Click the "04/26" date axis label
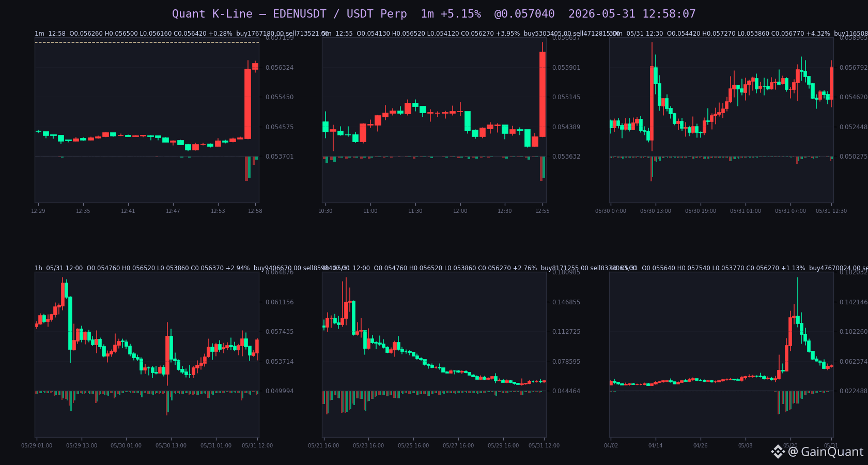This screenshot has width=868, height=465. pyautogui.click(x=701, y=445)
